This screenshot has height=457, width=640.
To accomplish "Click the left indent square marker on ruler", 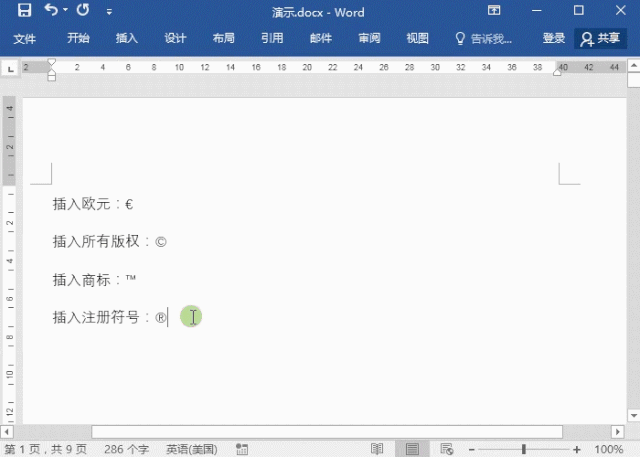I will (x=51, y=77).
